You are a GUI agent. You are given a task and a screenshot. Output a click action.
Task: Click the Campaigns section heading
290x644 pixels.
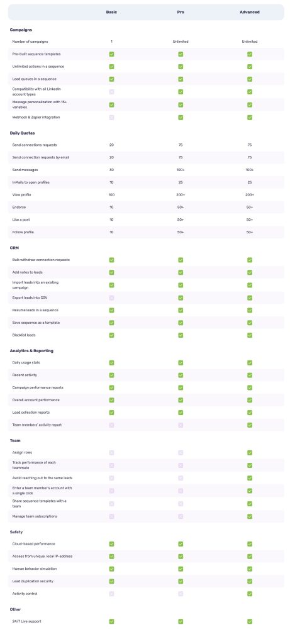(x=21, y=30)
